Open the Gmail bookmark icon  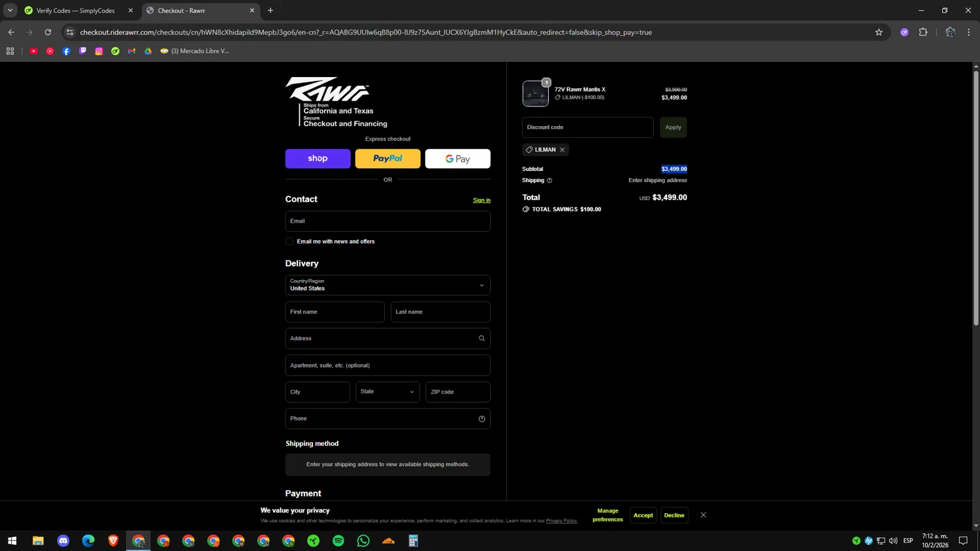coord(131,51)
